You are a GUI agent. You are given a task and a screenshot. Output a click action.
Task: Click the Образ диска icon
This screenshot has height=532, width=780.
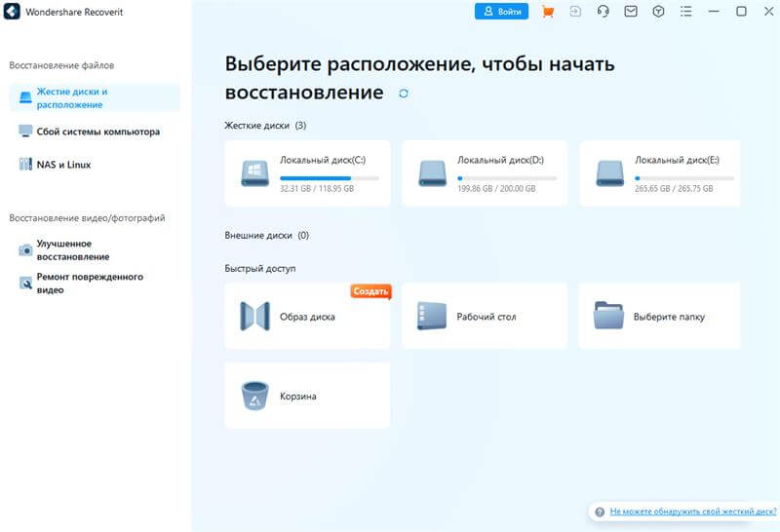tap(254, 317)
